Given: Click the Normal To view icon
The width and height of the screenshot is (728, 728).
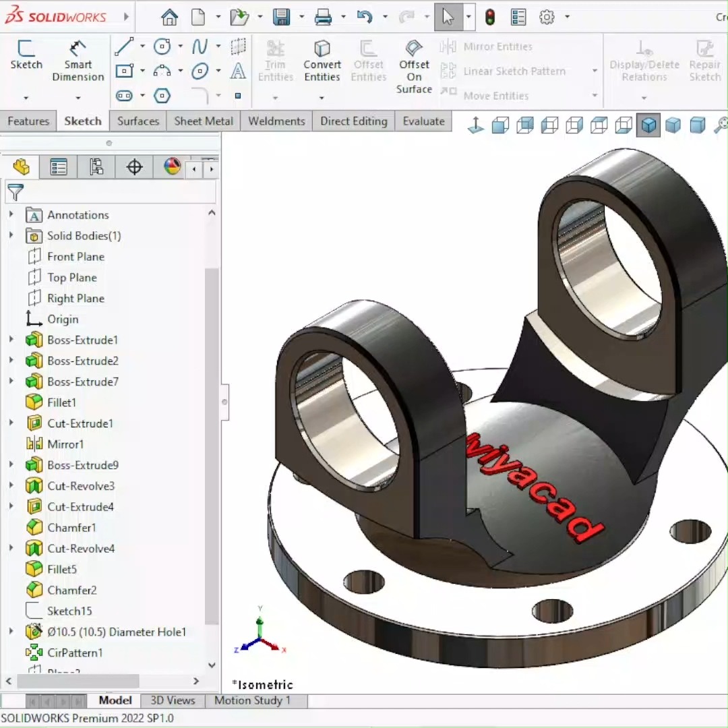Looking at the screenshot, I should click(x=476, y=125).
